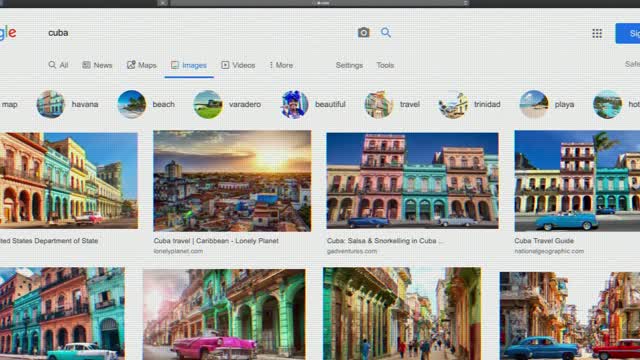Switch to the All tab

tap(58, 65)
